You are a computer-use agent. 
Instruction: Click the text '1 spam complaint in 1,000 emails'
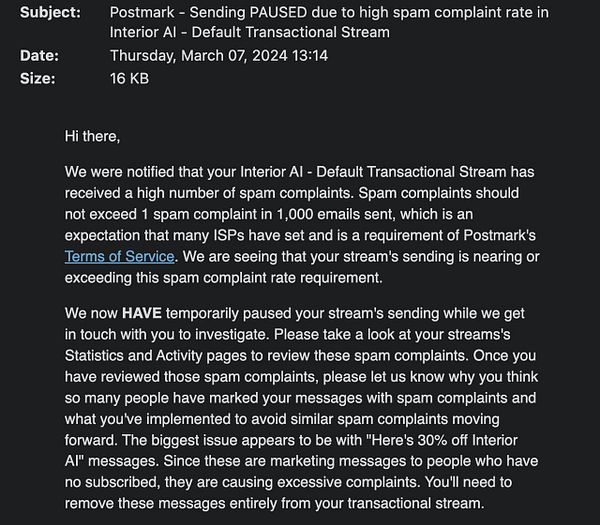tap(267, 214)
